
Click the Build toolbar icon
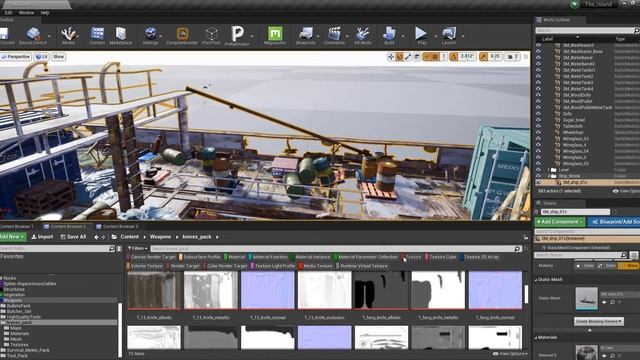point(389,36)
